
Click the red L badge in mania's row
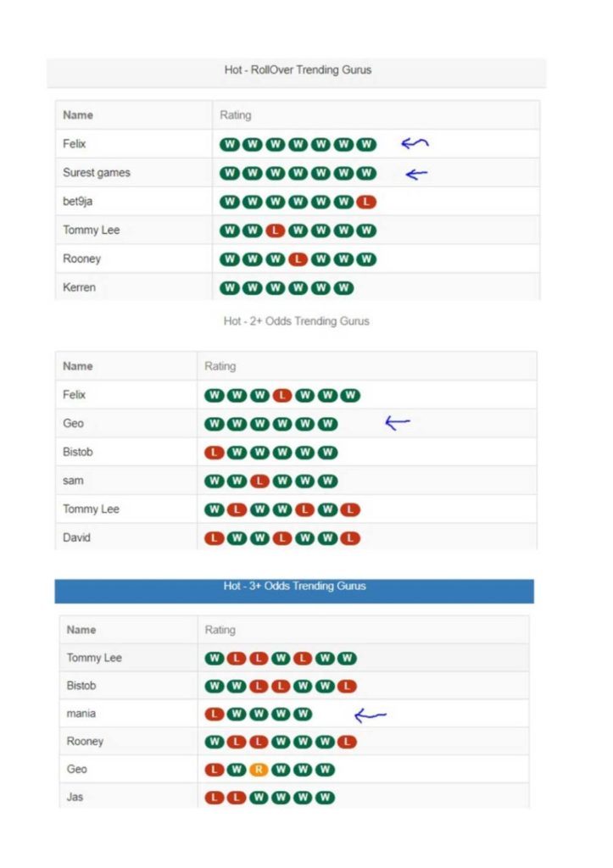tap(215, 714)
